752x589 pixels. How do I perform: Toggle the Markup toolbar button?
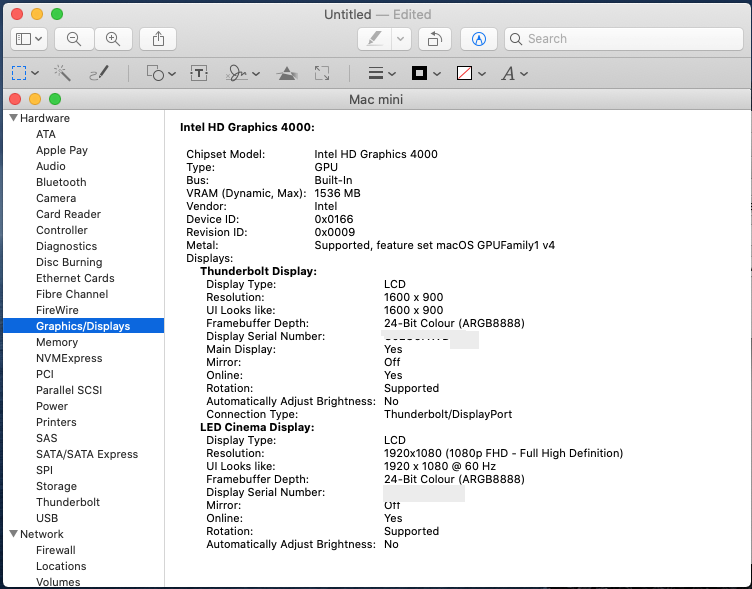coord(479,39)
